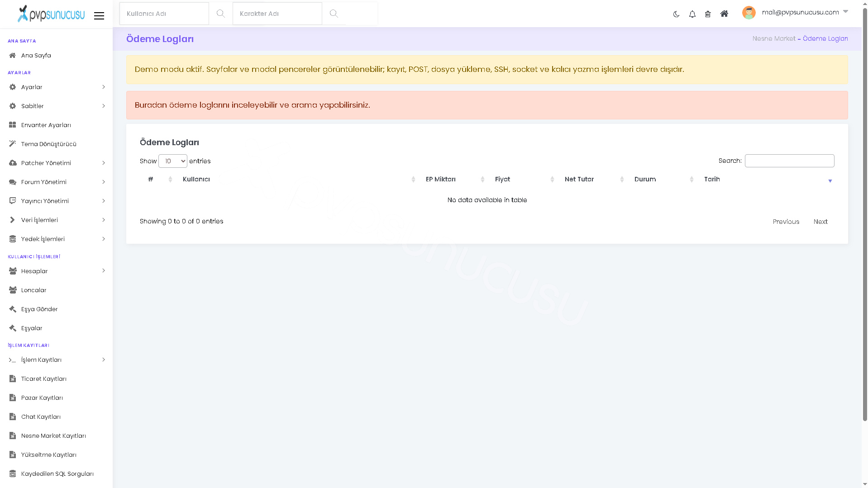The image size is (868, 488).
Task: Toggle dark mode moon icon
Action: 676,14
